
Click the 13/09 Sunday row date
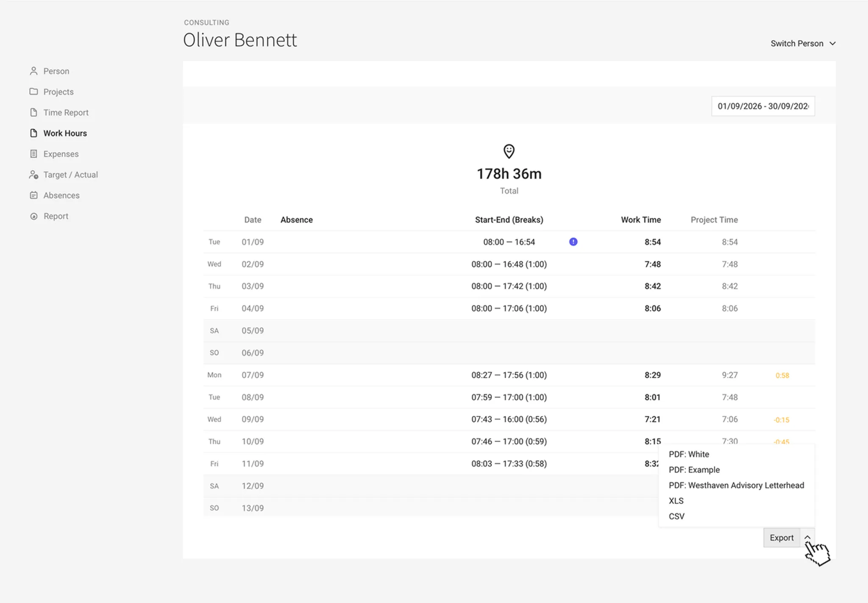coord(253,508)
